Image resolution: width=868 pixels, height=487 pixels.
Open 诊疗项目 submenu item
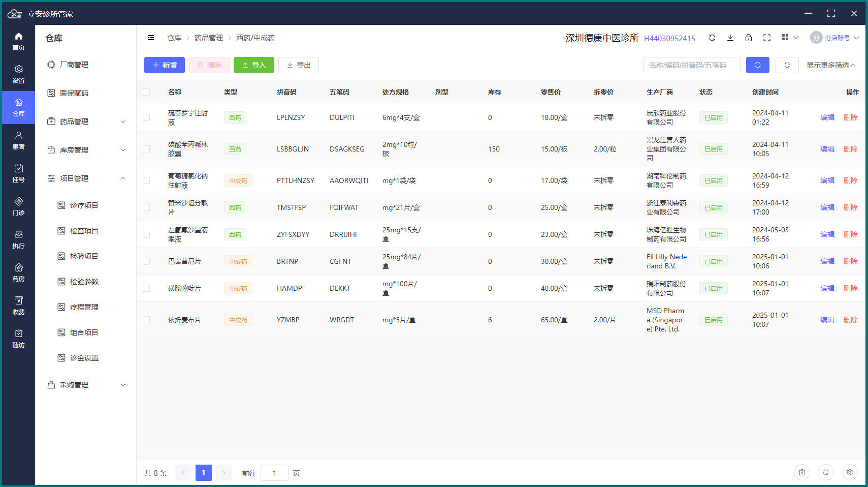[x=85, y=205]
